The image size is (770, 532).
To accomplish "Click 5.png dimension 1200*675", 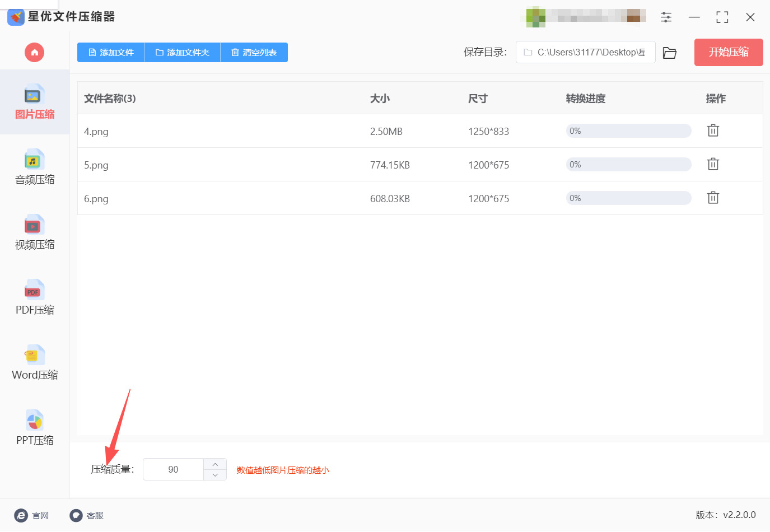I will [489, 165].
